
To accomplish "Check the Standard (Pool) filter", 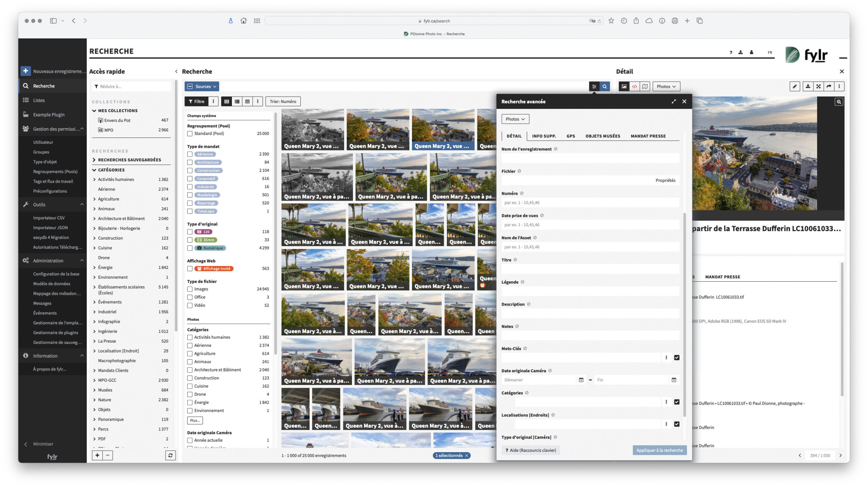I will pos(190,134).
